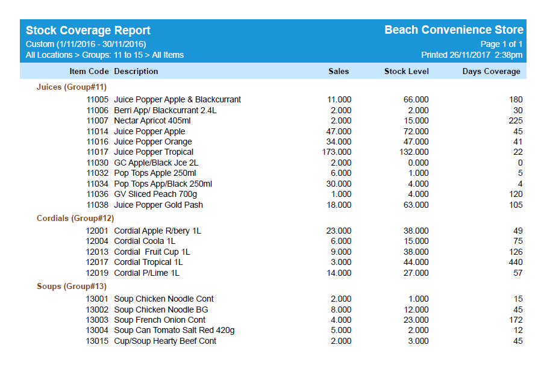Viewport: 547px width, 392px height.
Task: Click the All Locations filter line
Action: click(105, 55)
